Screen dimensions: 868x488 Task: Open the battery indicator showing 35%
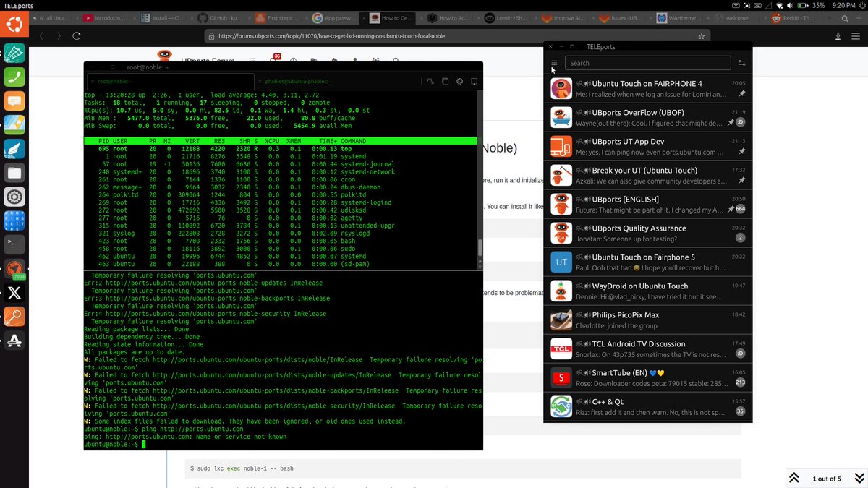(x=812, y=5)
